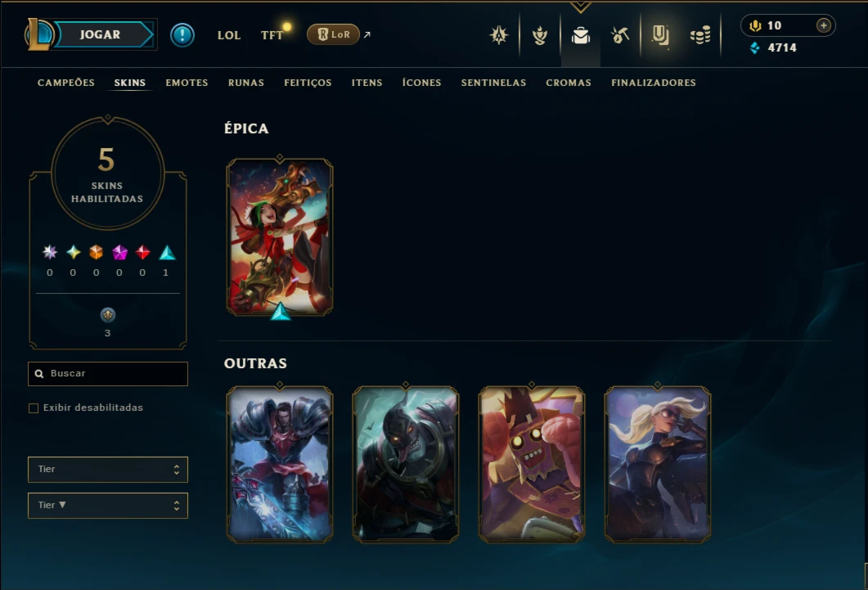Switch to the Cromas tab

click(569, 83)
